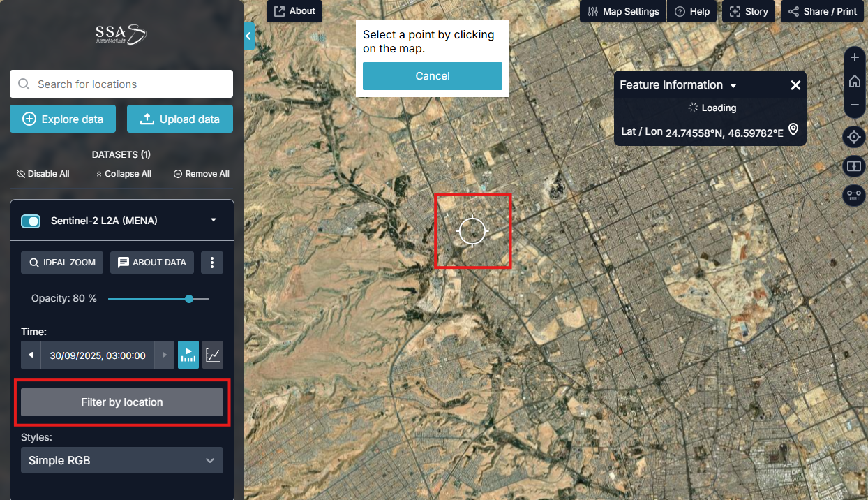Open the split-screen compare tool icon
Screen dimensions: 868x500
(x=854, y=166)
